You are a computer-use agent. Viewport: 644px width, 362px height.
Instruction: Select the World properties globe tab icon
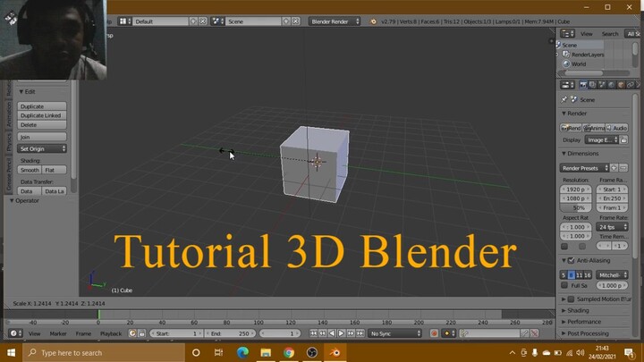(611, 85)
